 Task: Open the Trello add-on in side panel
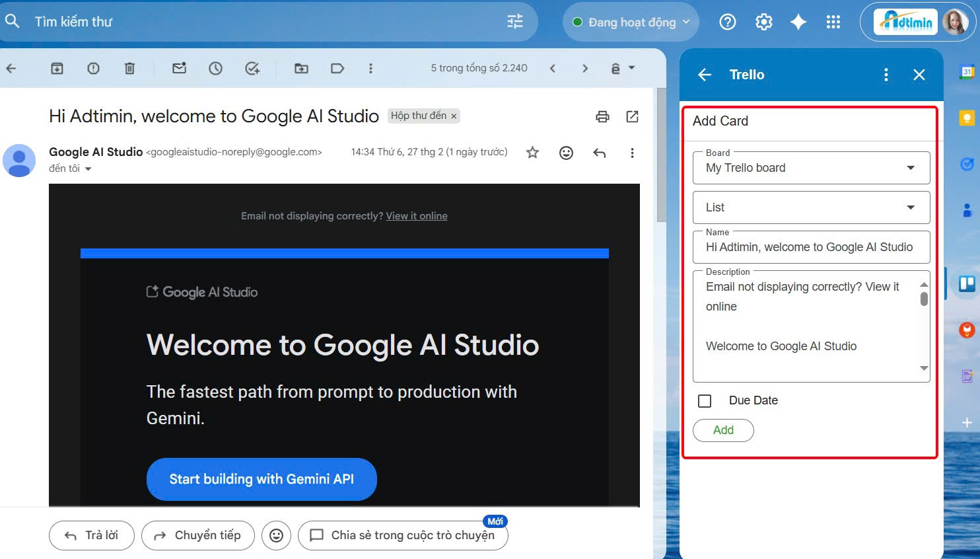coord(967,284)
